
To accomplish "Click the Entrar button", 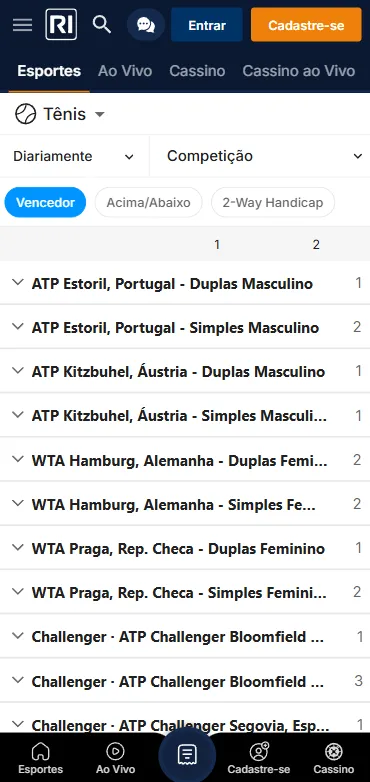I will tap(207, 25).
